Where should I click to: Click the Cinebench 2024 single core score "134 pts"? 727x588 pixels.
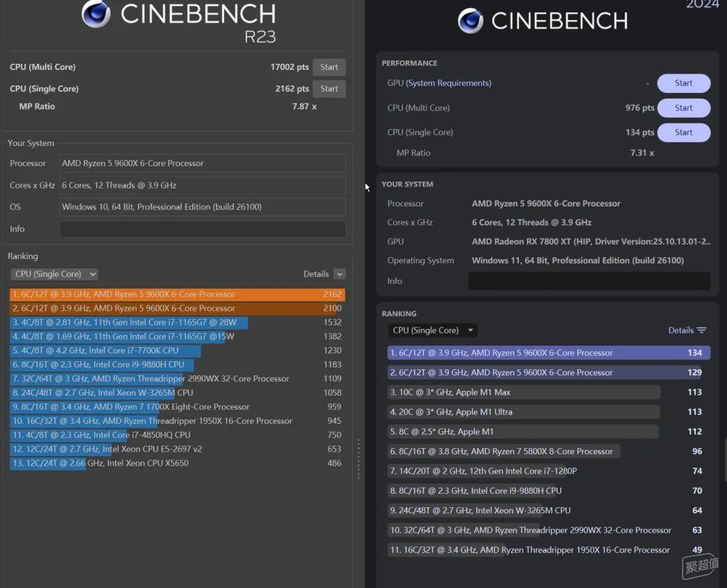click(639, 132)
